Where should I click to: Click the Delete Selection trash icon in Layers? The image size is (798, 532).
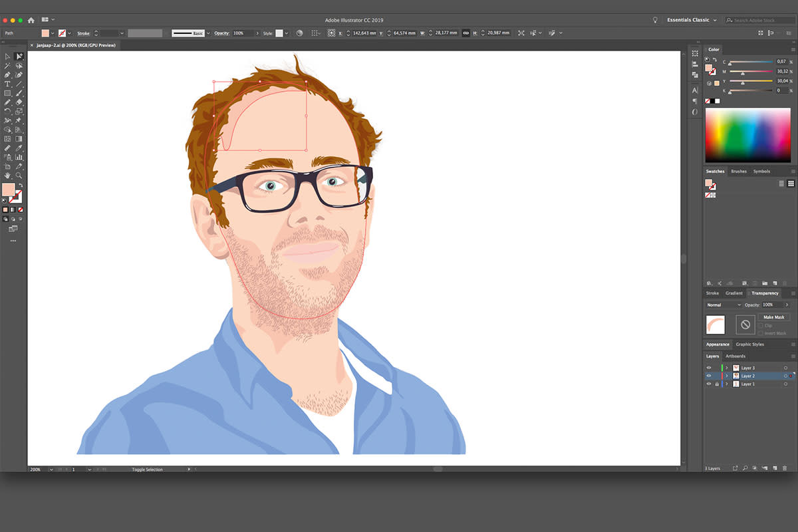(x=785, y=468)
